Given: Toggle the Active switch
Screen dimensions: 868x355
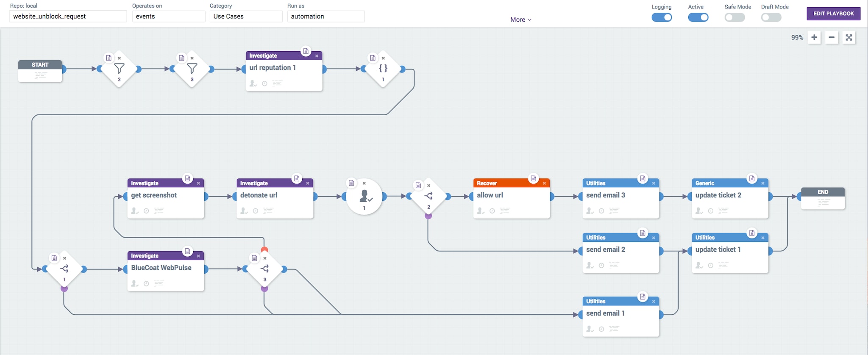Looking at the screenshot, I should click(698, 17).
